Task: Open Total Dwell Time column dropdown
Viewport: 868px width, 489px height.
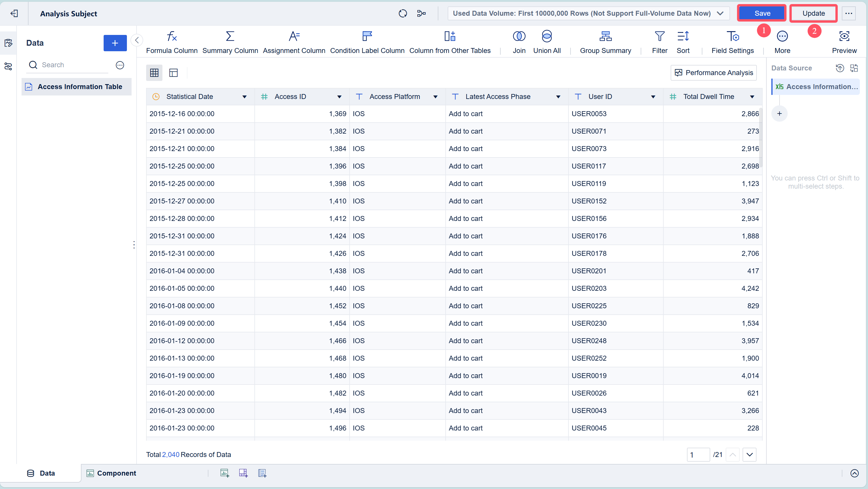Action: coord(752,97)
